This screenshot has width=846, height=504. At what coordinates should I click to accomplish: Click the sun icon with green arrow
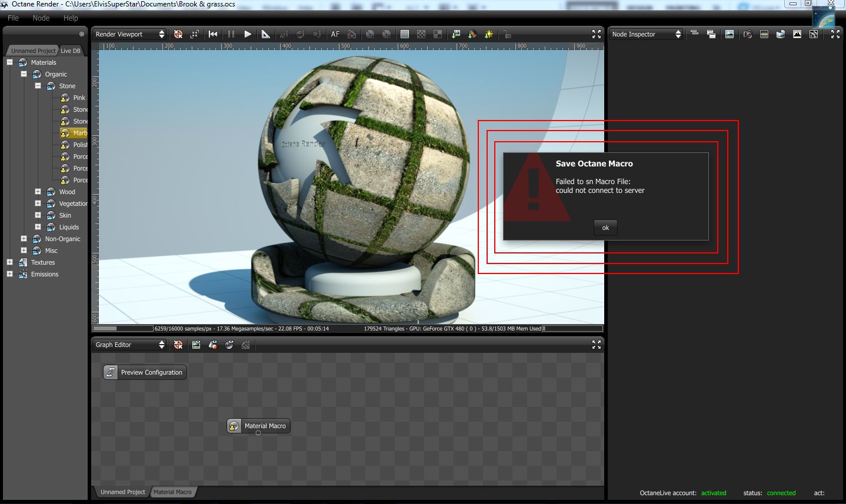coord(488,34)
